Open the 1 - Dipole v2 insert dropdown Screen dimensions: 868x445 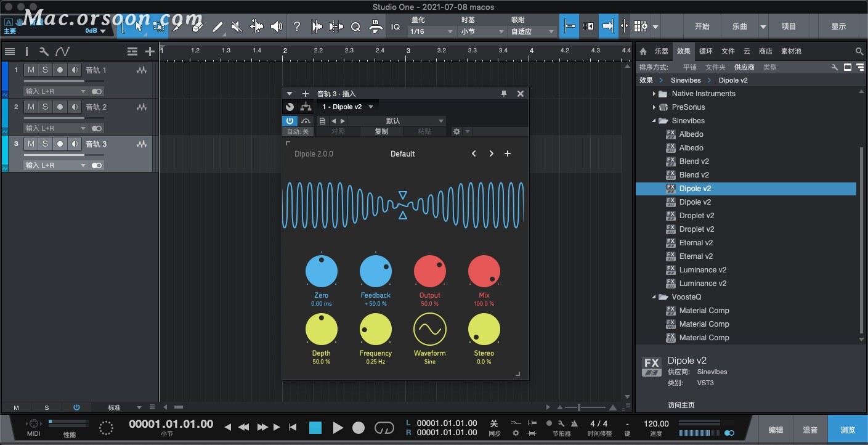[x=348, y=107]
